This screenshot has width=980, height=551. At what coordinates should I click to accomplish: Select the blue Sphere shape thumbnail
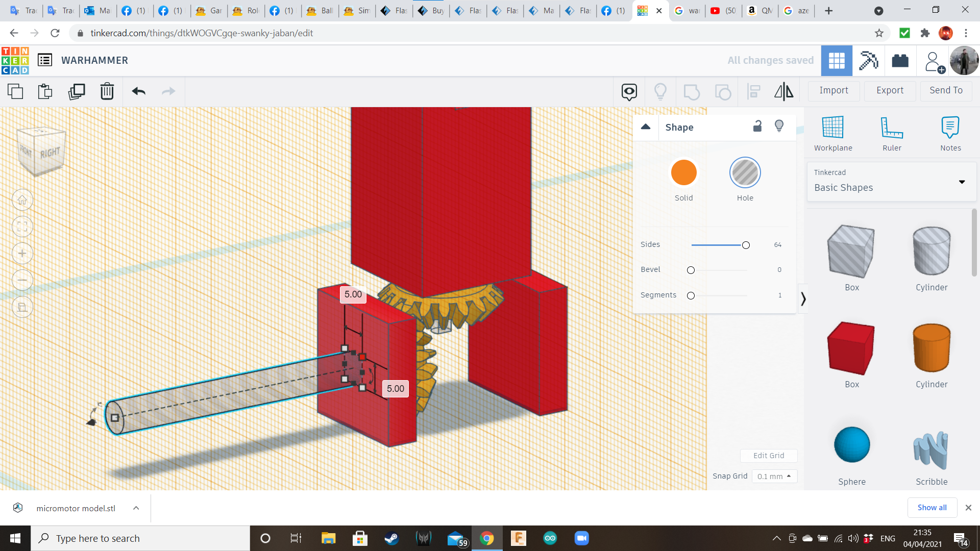851,445
